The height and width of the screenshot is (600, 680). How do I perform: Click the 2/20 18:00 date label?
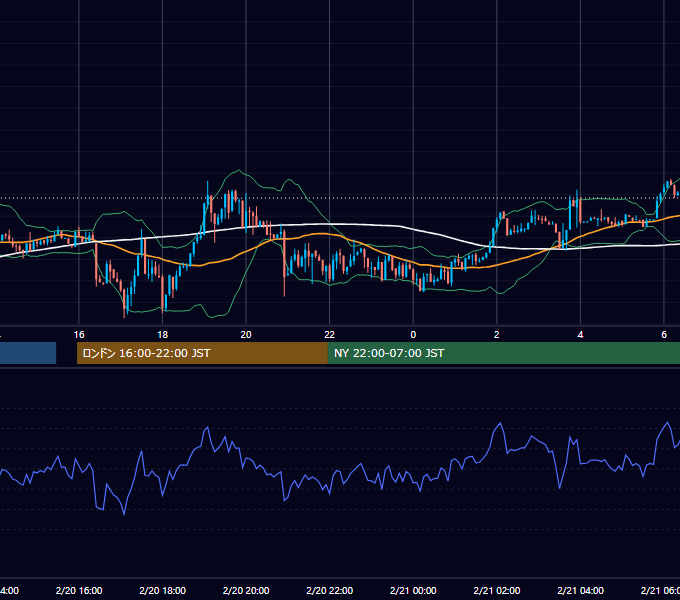point(163,590)
